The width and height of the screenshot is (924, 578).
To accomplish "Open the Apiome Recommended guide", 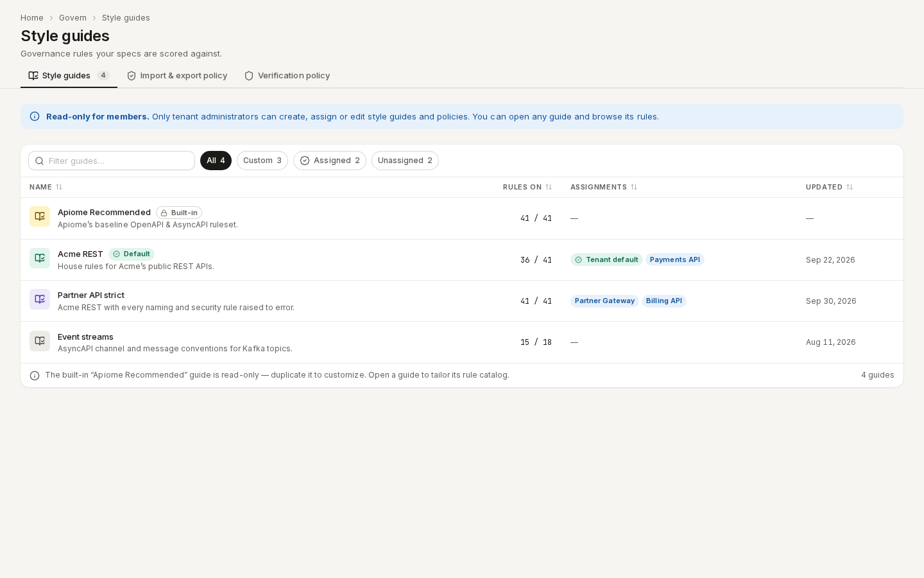I will coord(104,213).
